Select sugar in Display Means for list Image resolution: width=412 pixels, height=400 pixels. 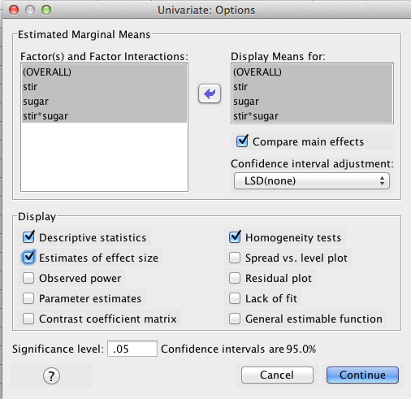click(x=312, y=101)
